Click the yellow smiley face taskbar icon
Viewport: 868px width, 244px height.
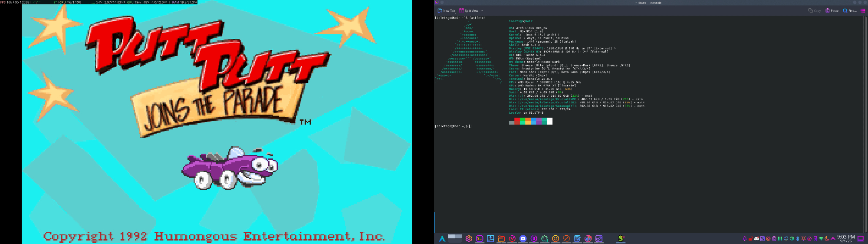click(x=556, y=238)
